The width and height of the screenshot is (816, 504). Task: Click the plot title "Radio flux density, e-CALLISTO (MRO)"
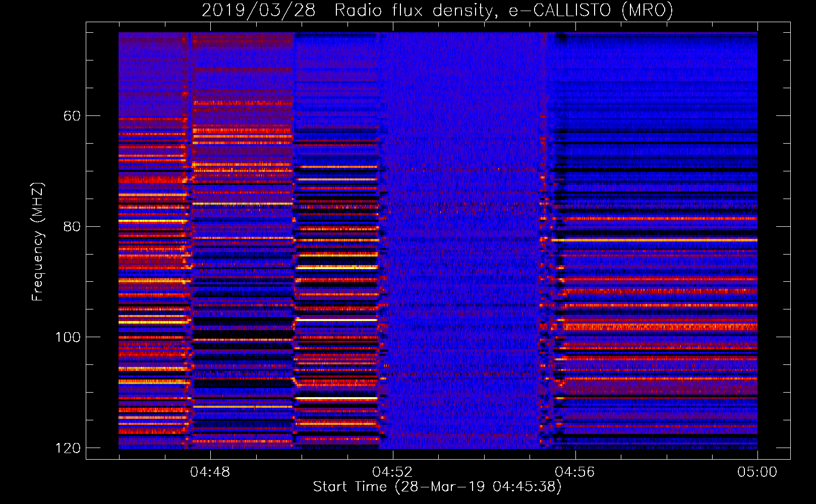point(503,10)
